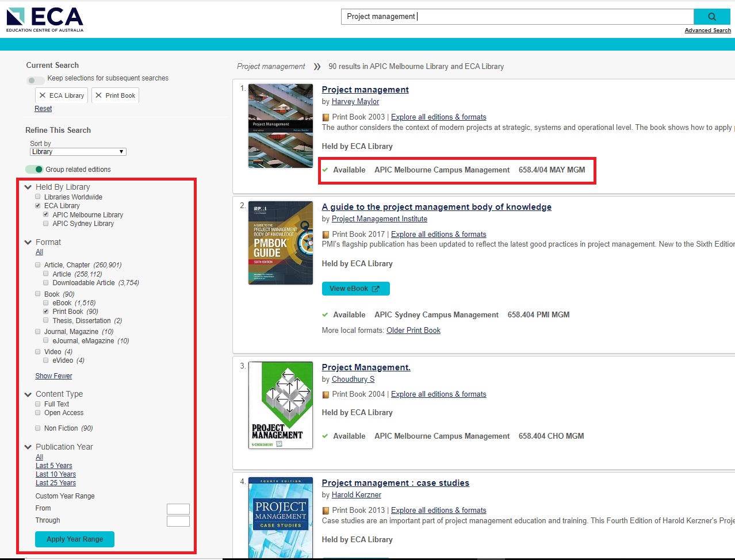
Task: Click the search magnifying glass icon
Action: pyautogui.click(x=713, y=16)
